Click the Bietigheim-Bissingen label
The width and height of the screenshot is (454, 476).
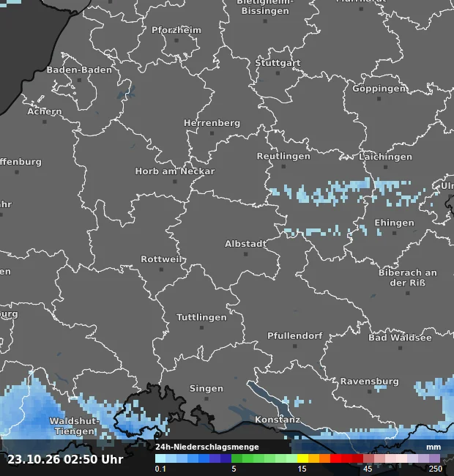click(265, 6)
